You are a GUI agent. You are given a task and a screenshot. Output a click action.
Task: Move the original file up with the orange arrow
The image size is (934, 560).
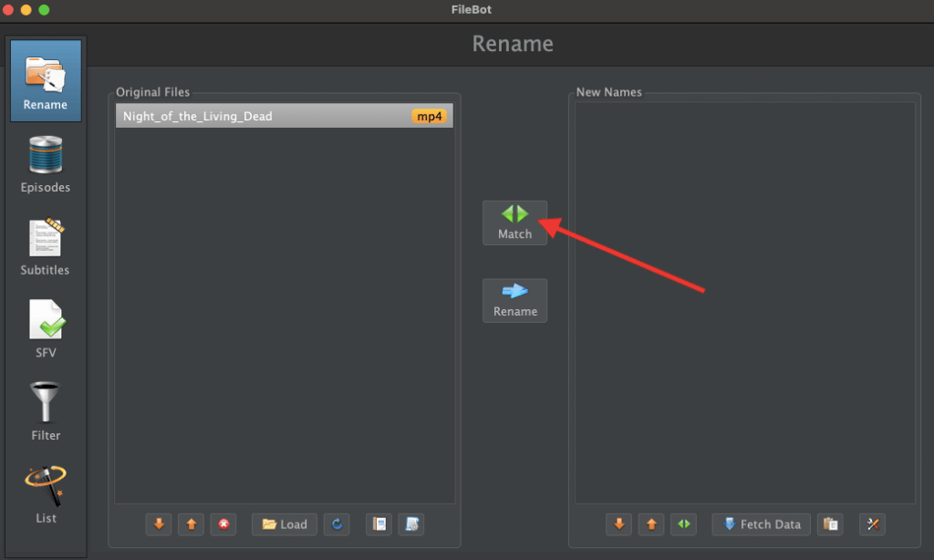[x=192, y=524]
